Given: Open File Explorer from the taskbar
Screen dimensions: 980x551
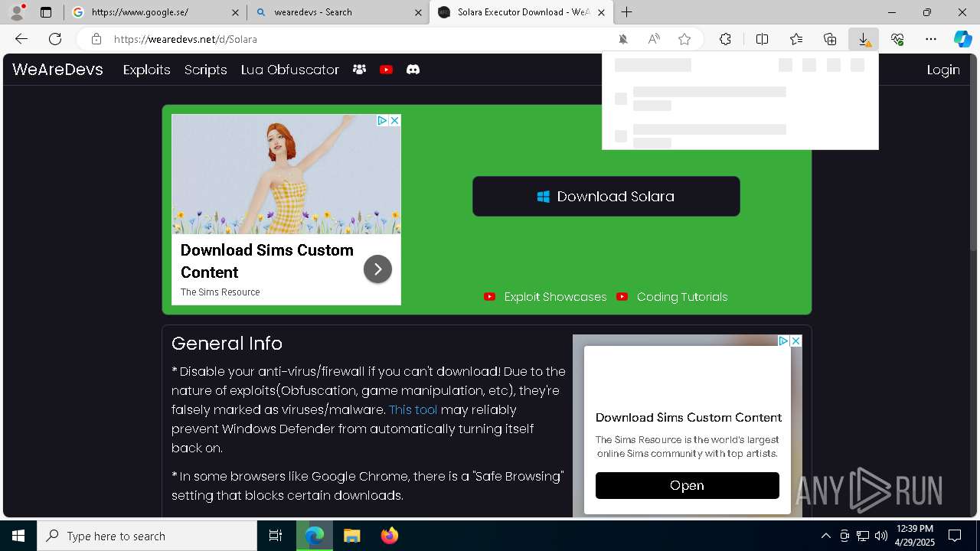Looking at the screenshot, I should [x=351, y=536].
